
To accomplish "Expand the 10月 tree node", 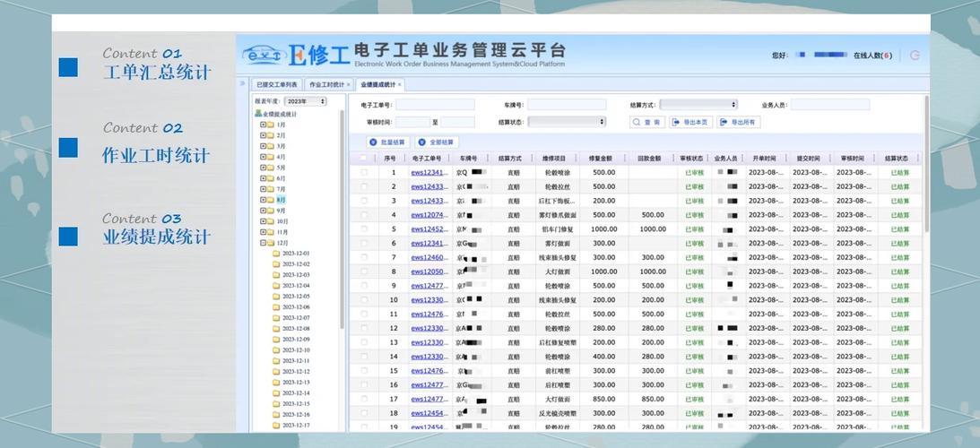I will click(263, 221).
